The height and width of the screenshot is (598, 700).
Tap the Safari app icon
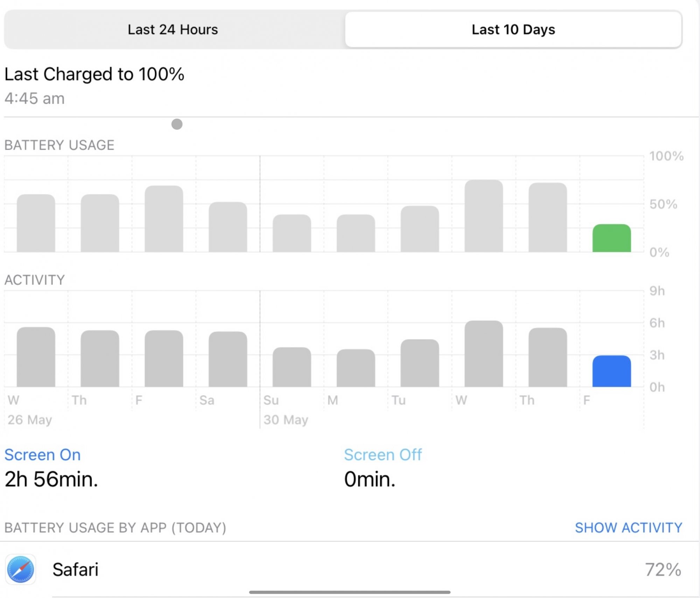coord(21,569)
